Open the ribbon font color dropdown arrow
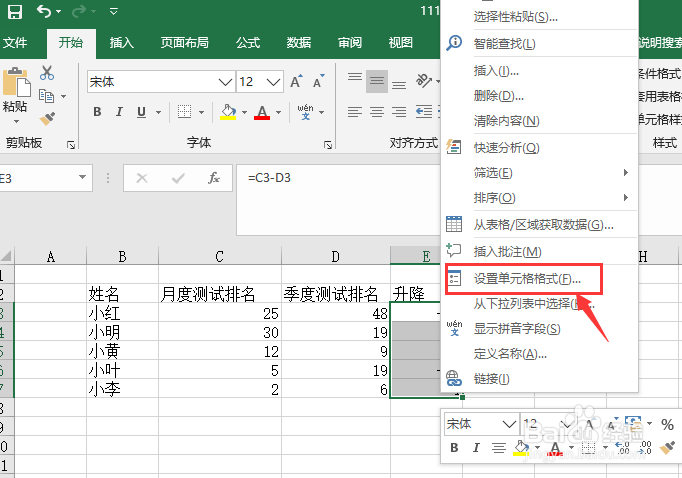Screen dimensions: 682x478 pyautogui.click(x=278, y=112)
